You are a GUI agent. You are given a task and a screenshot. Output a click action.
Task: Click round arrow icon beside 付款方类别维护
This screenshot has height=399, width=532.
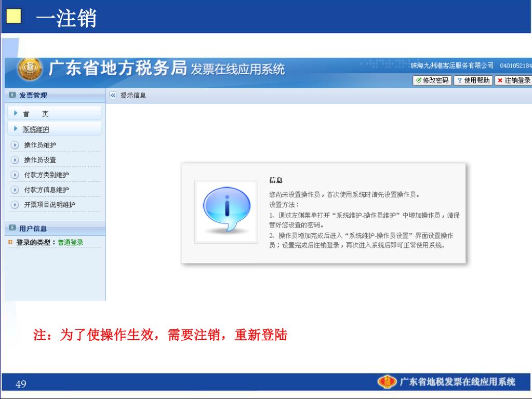pyautogui.click(x=15, y=175)
